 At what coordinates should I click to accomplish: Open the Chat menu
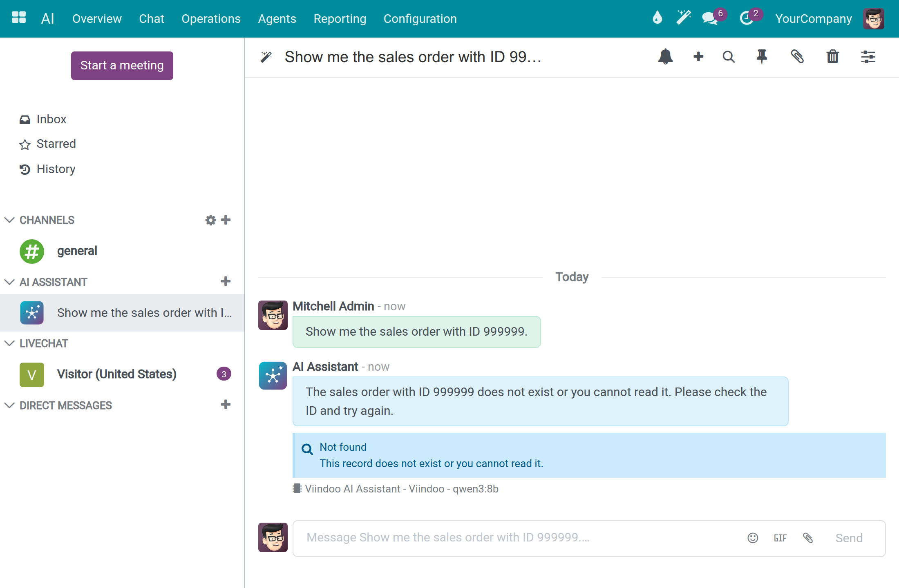(152, 19)
